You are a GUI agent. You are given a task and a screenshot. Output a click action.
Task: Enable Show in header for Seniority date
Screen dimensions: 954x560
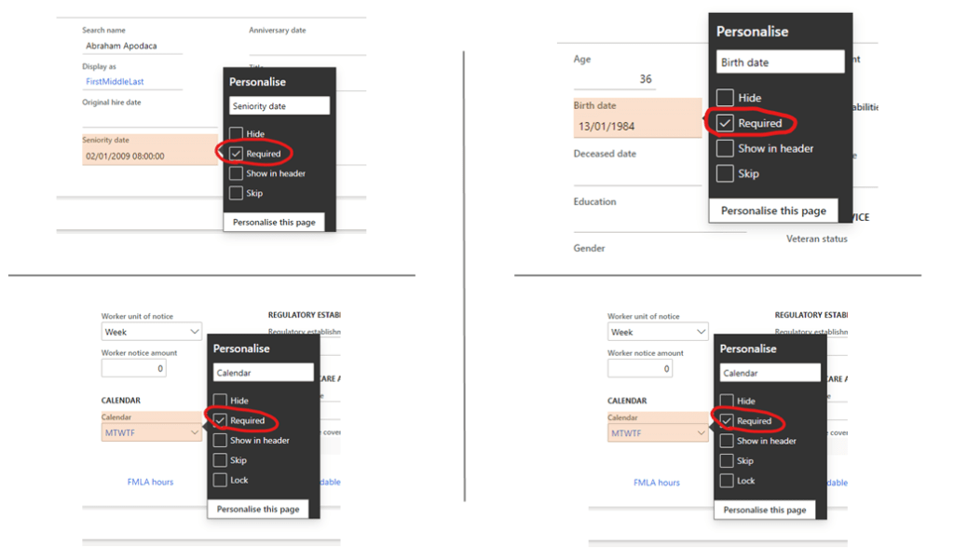237,173
